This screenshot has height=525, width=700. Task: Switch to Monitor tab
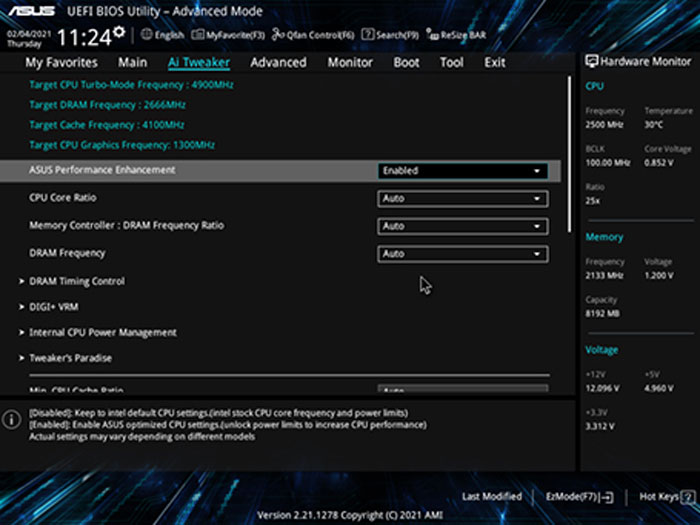[350, 62]
